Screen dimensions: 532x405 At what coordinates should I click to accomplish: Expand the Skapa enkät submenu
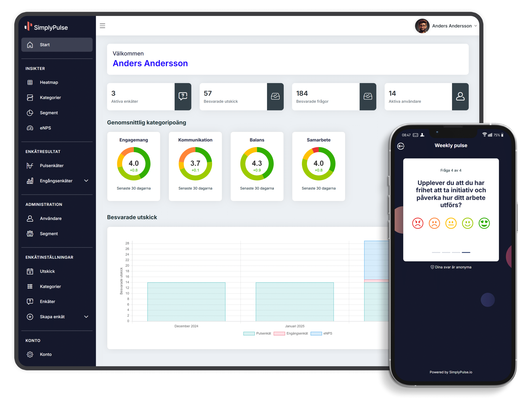point(86,317)
